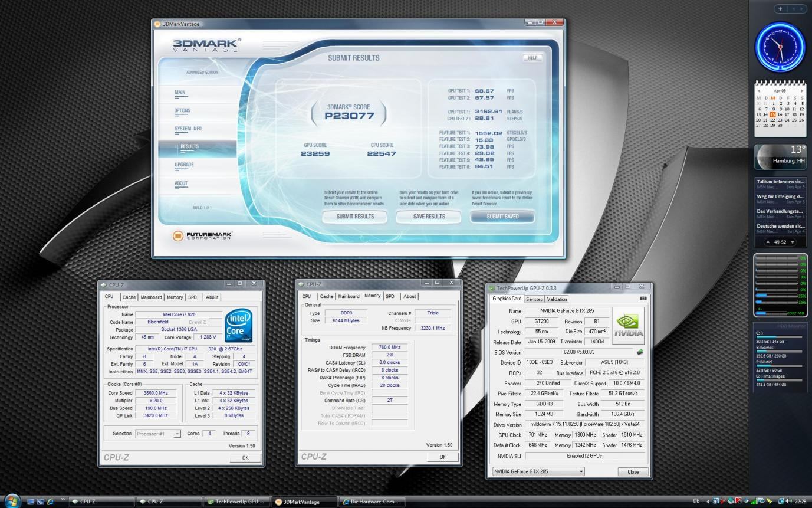Open System Info in 3DMark Vantage
This screenshot has width=812, height=508.
coord(188,129)
